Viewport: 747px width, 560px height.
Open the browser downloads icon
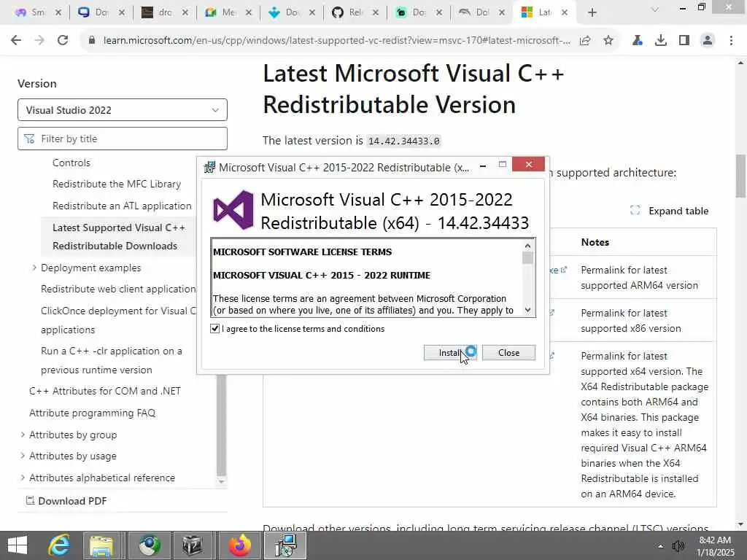(x=660, y=41)
